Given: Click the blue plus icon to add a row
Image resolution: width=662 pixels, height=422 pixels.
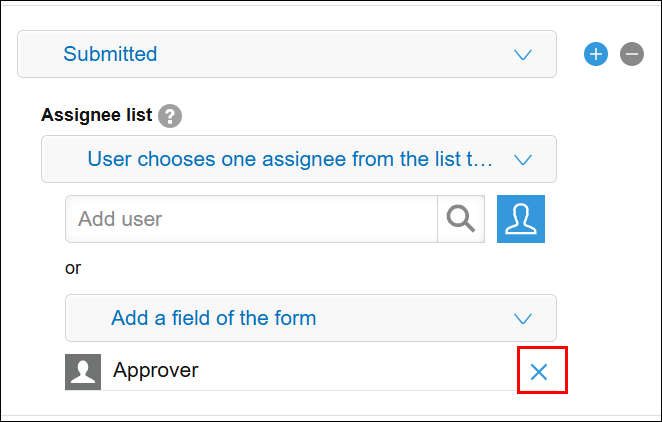Looking at the screenshot, I should pos(596,54).
